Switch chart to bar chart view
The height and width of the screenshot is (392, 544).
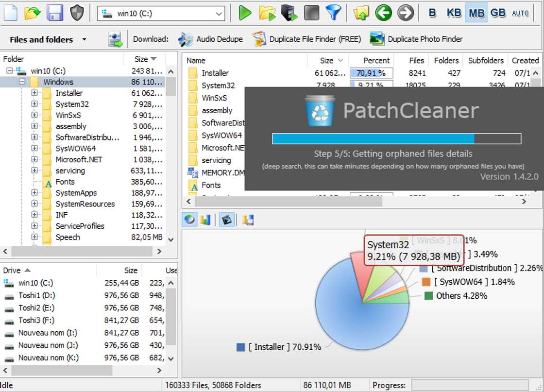(205, 220)
